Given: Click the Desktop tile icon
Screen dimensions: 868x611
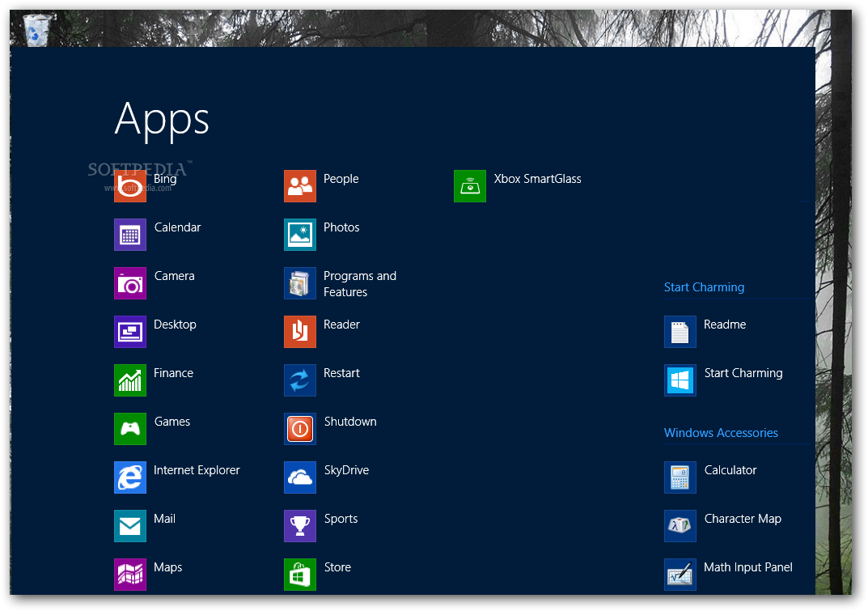Looking at the screenshot, I should coord(130,332).
